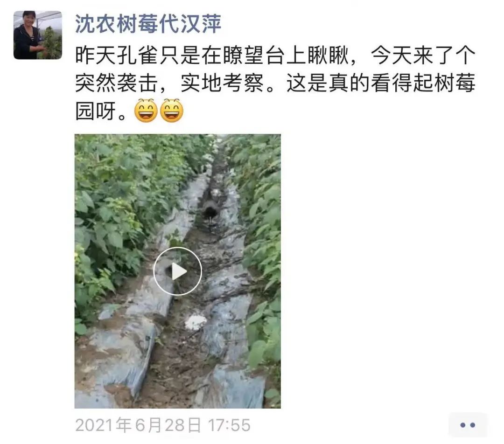
Task: Select the post text line starting with 昨天孔雀
Action: click(275, 55)
